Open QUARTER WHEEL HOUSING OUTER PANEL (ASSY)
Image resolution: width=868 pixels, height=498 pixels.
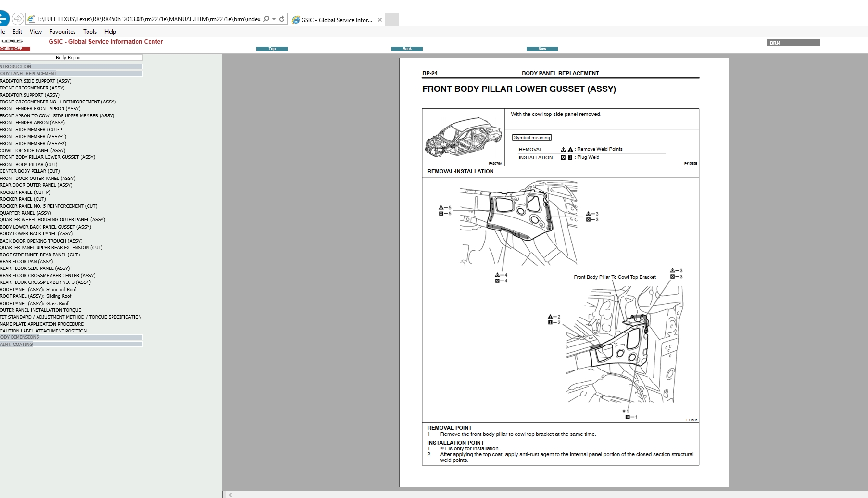pyautogui.click(x=52, y=220)
